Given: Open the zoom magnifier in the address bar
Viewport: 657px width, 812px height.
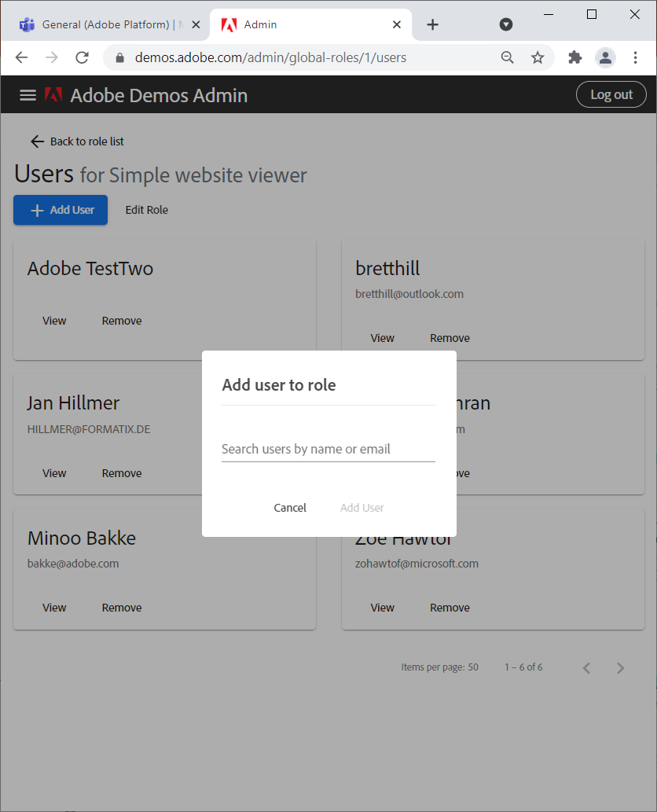Looking at the screenshot, I should tap(508, 57).
